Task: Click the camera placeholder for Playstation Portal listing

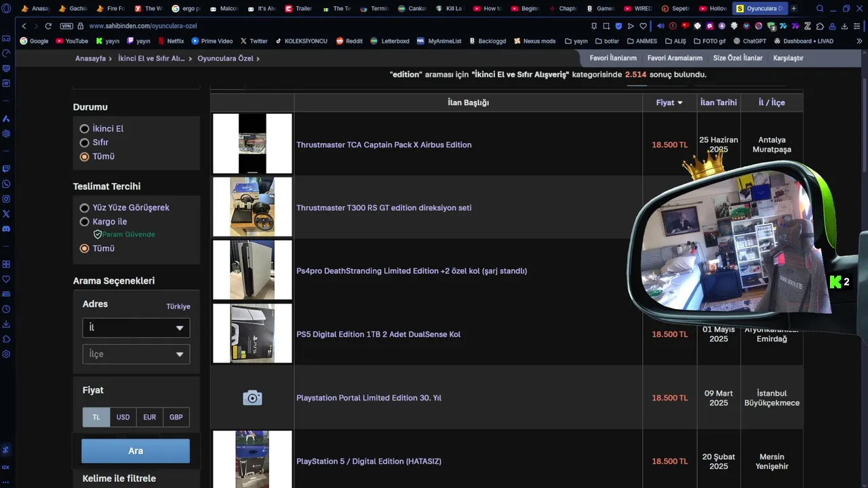Action: [x=252, y=398]
